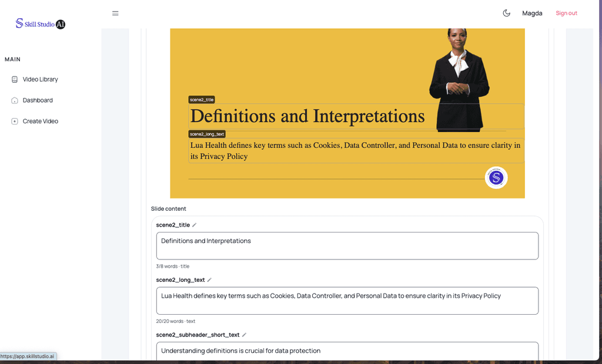Edit scene2_title using its pencil icon
Viewport: 602px width, 364px height.
(x=194, y=225)
